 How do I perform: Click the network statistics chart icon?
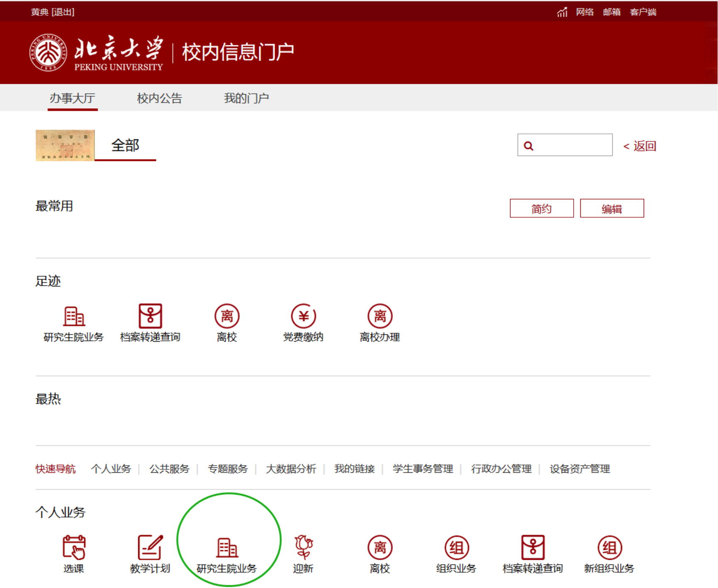click(x=562, y=12)
